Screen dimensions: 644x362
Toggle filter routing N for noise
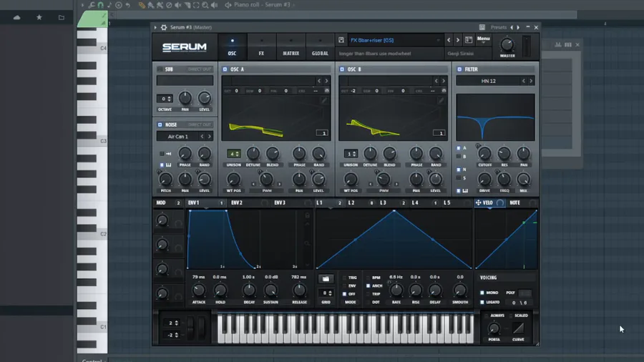click(x=459, y=170)
